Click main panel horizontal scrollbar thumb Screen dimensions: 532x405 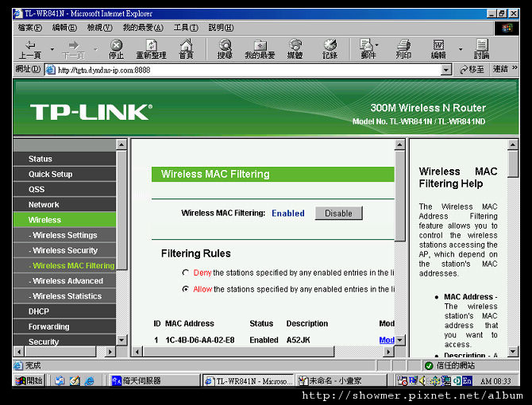238,352
